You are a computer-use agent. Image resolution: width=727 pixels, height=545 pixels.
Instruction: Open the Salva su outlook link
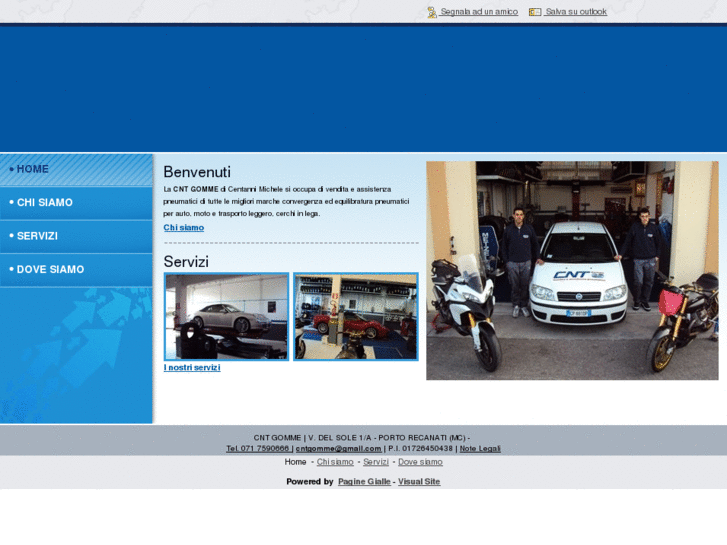tap(576, 12)
